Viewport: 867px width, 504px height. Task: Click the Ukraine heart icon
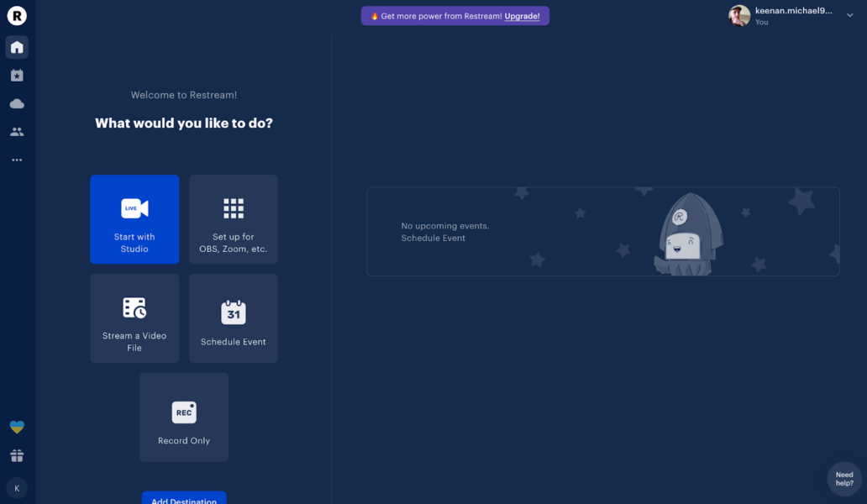click(x=17, y=427)
